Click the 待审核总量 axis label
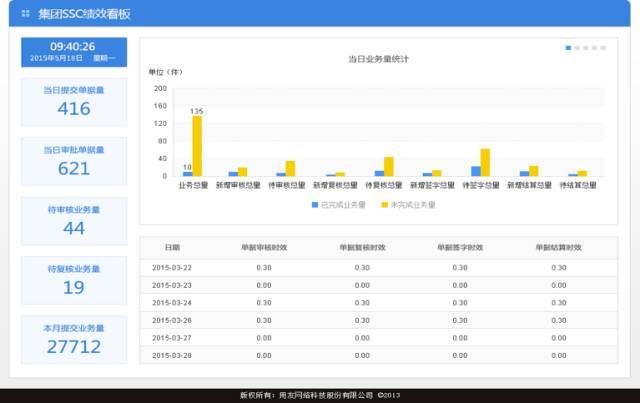Screen dimensions: 640x403 [x=287, y=185]
